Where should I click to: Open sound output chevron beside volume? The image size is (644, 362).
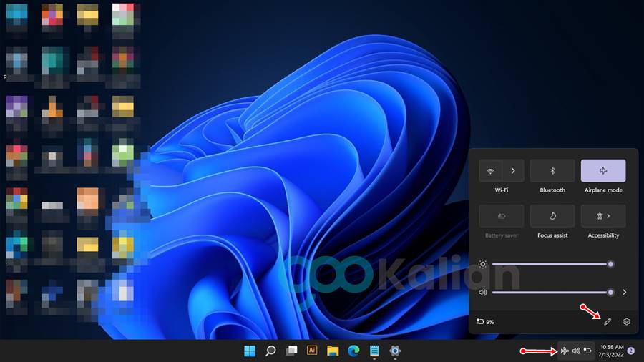click(x=624, y=292)
